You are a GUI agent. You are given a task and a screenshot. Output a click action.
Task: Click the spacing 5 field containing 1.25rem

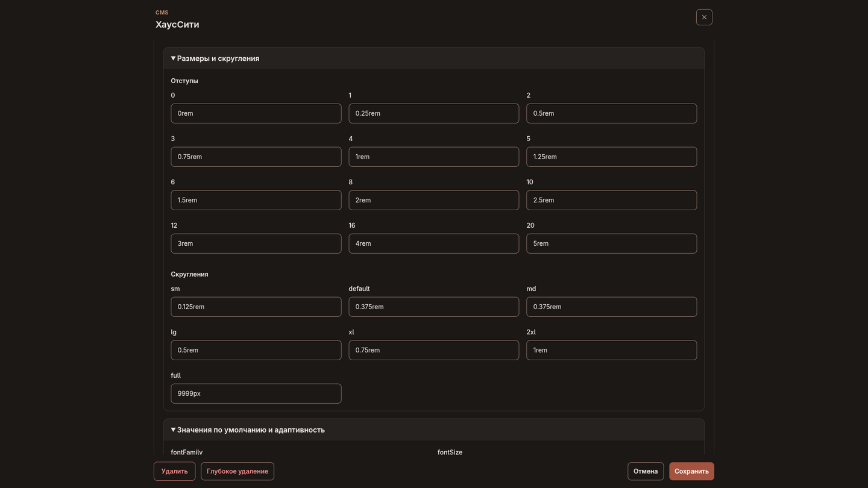click(612, 157)
